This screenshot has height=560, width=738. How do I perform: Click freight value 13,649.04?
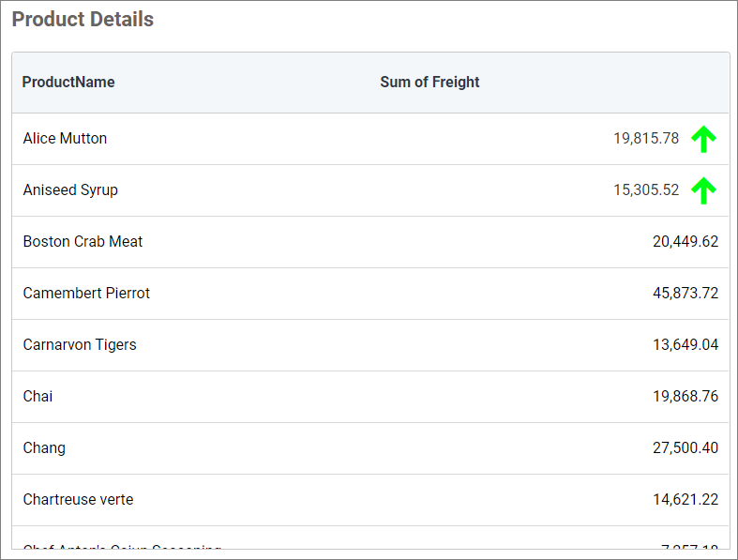pyautogui.click(x=685, y=345)
